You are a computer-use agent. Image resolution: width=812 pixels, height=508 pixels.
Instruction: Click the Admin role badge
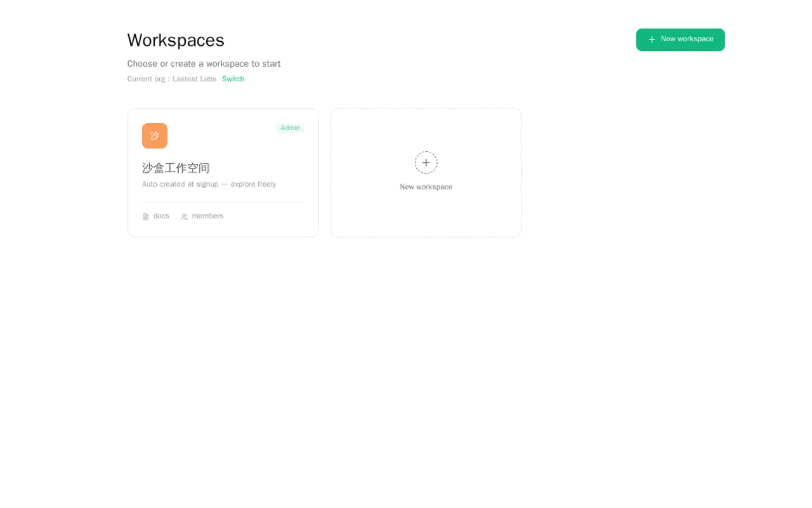point(290,128)
